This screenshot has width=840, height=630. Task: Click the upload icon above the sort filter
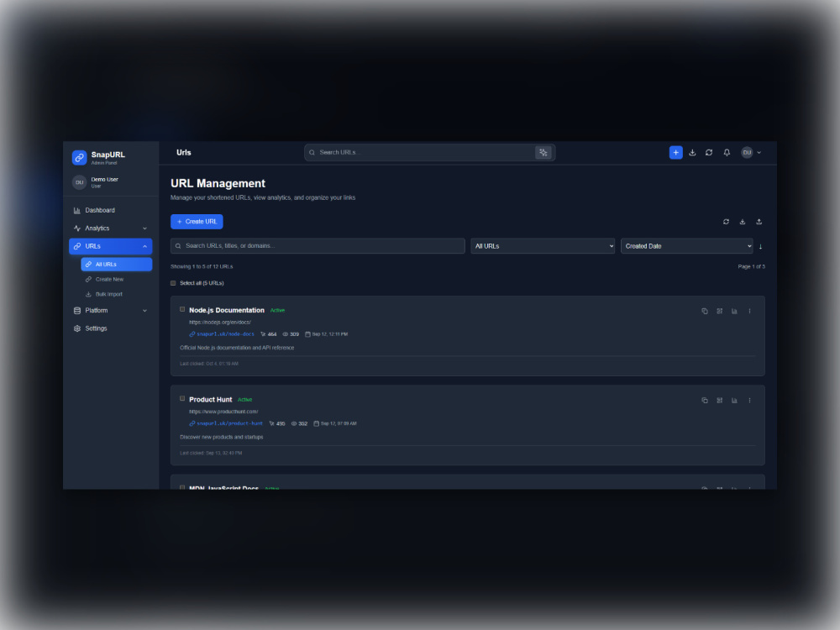coord(759,222)
